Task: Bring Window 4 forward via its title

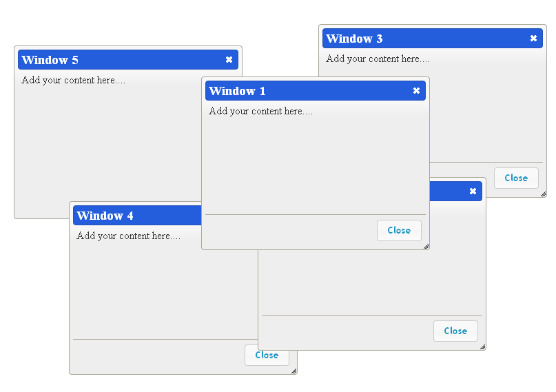Action: (x=105, y=216)
